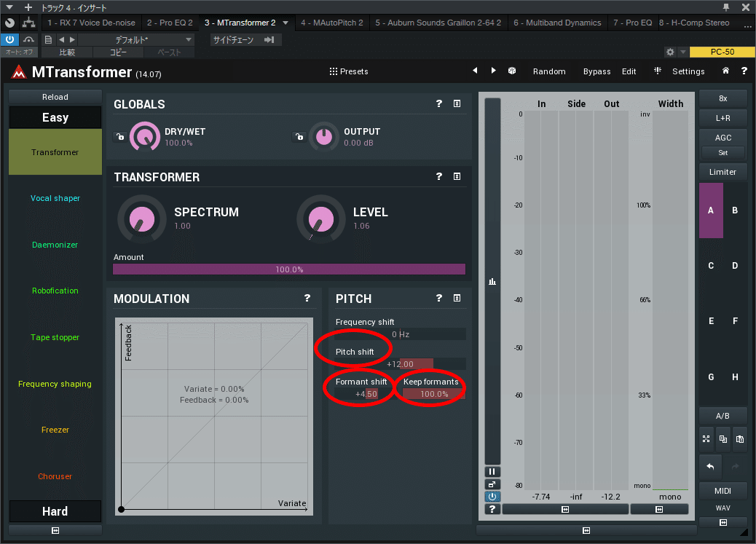Select the Freezer device
The width and height of the screenshot is (756, 544).
point(55,430)
